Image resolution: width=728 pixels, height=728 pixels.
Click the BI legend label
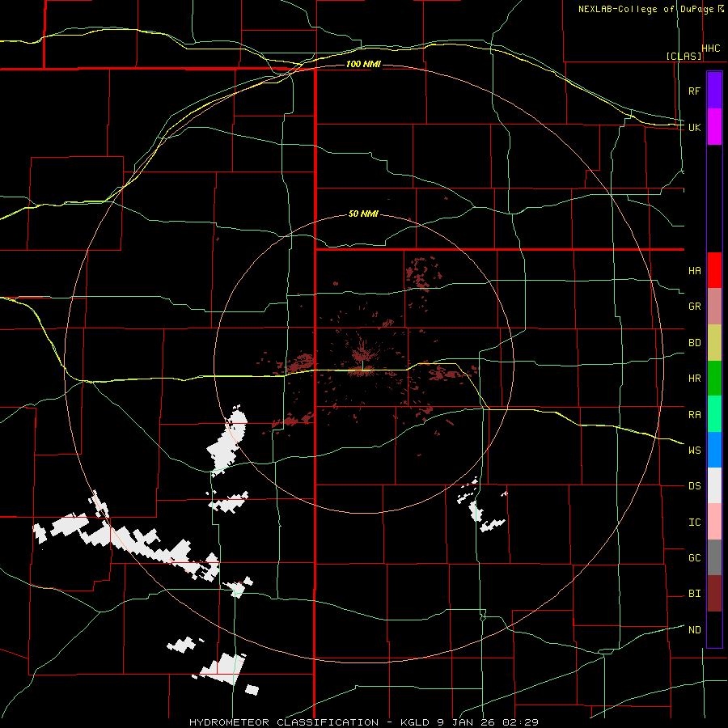tap(694, 594)
